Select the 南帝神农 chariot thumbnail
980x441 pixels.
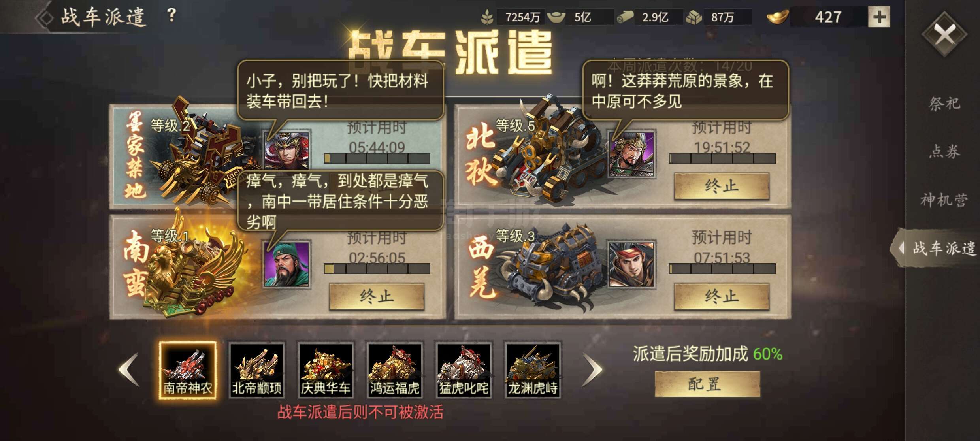click(188, 370)
